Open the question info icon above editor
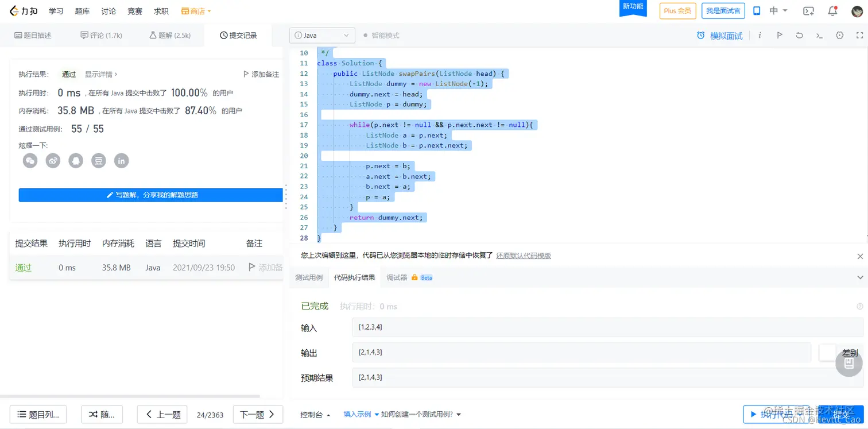The width and height of the screenshot is (868, 429). click(x=759, y=35)
